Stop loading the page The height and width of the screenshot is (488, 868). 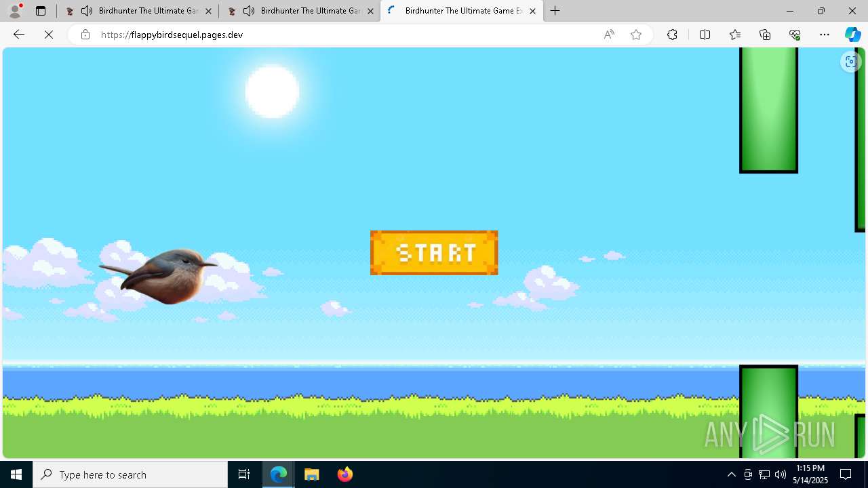pyautogui.click(x=49, y=35)
